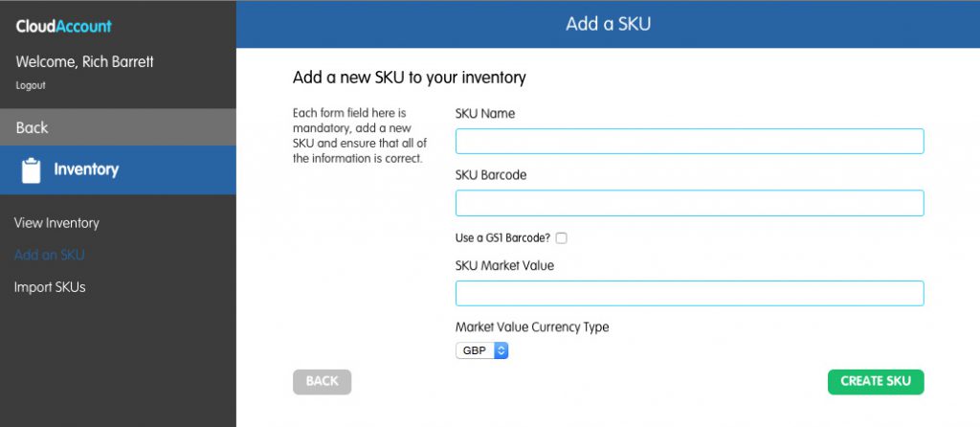Click into the SKU Barcode field

(x=689, y=203)
